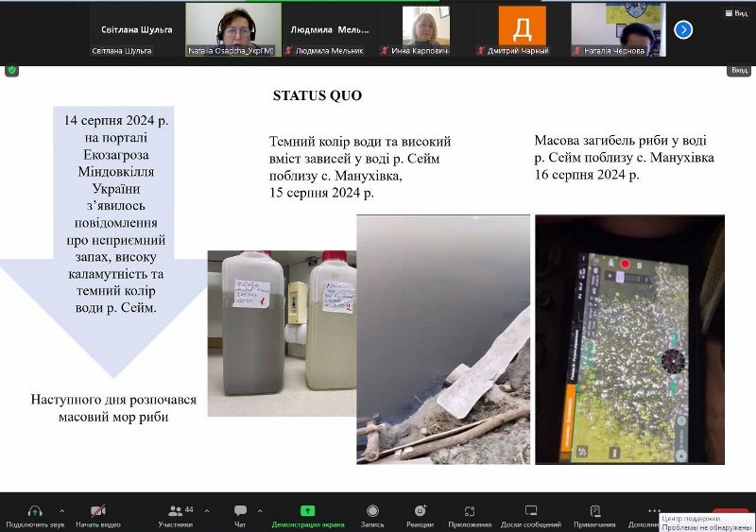Expand audio options arrow beside headphones

(62, 510)
